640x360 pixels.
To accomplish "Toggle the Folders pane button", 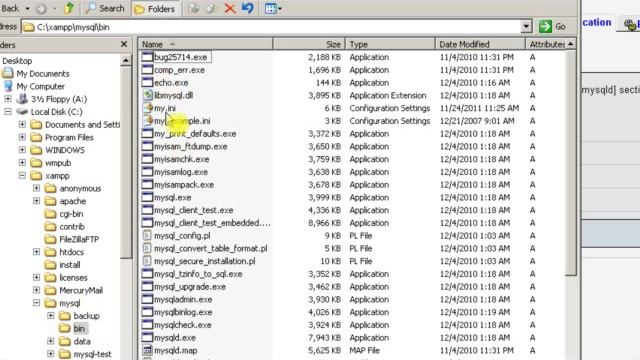I will (155, 9).
